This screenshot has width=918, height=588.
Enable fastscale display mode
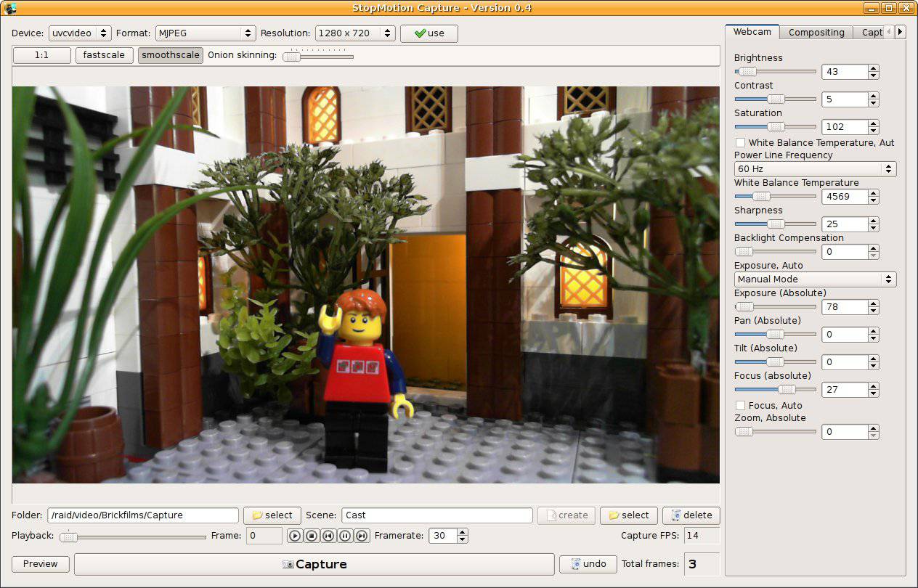click(x=105, y=55)
